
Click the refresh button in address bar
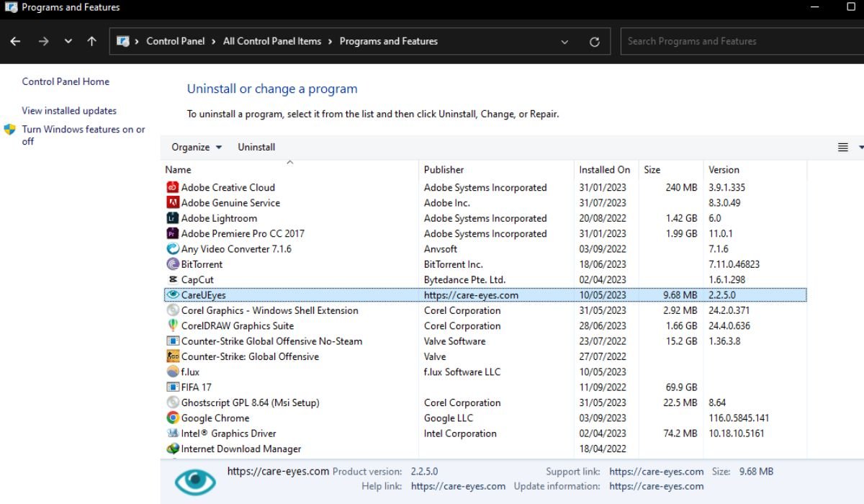tap(594, 42)
